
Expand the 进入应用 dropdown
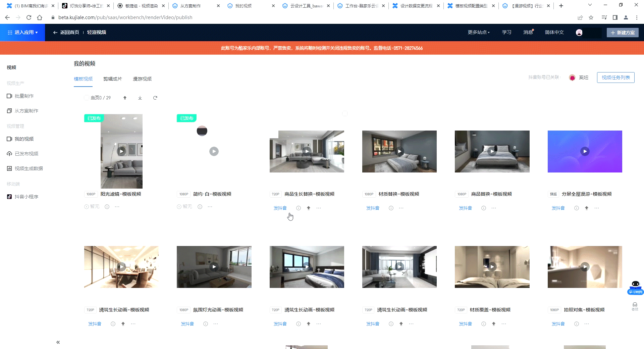point(23,33)
